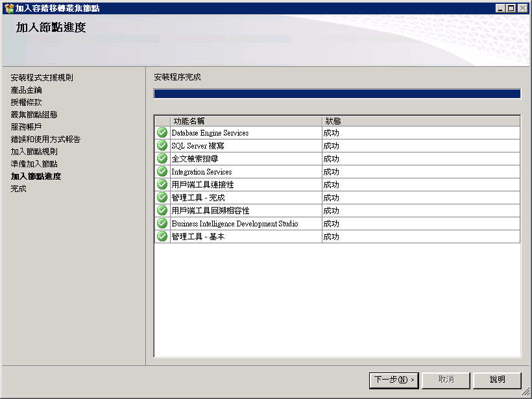This screenshot has height=399, width=532.
Task: Click the success icon for Business Intelligence Development Studio
Action: pos(162,224)
